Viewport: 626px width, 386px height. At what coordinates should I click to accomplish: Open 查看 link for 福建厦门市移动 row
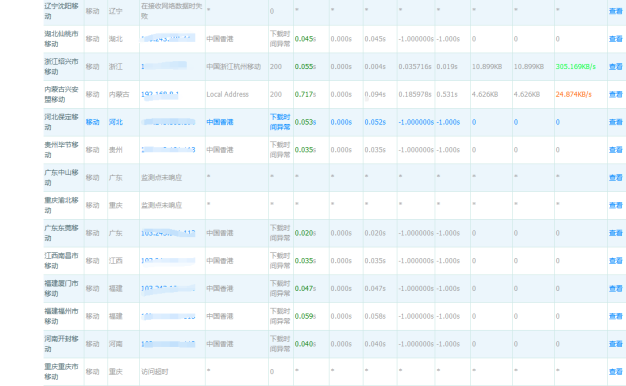click(615, 289)
